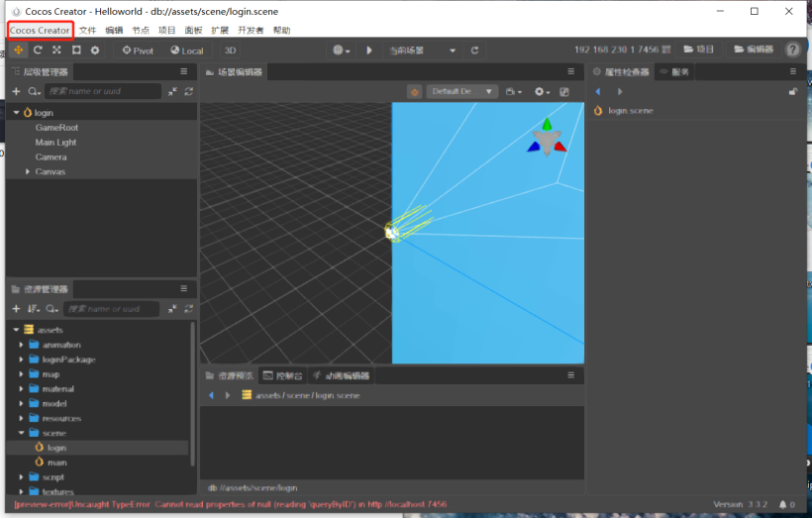This screenshot has height=518, width=812.
Task: Select the Rotate transform tool
Action: (38, 50)
